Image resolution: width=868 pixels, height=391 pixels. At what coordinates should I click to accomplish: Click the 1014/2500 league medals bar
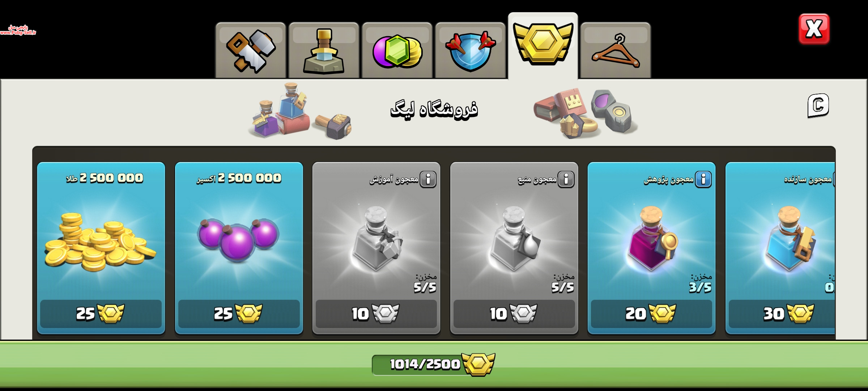[x=433, y=364]
